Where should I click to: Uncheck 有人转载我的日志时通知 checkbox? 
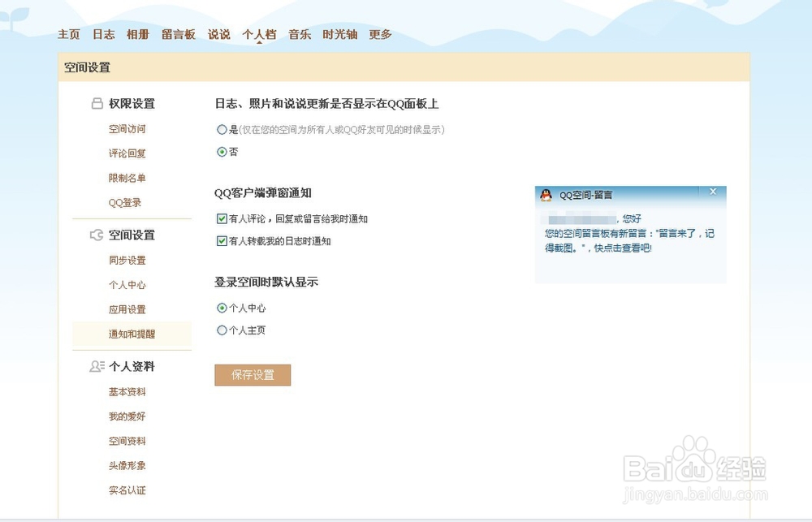pyautogui.click(x=222, y=241)
